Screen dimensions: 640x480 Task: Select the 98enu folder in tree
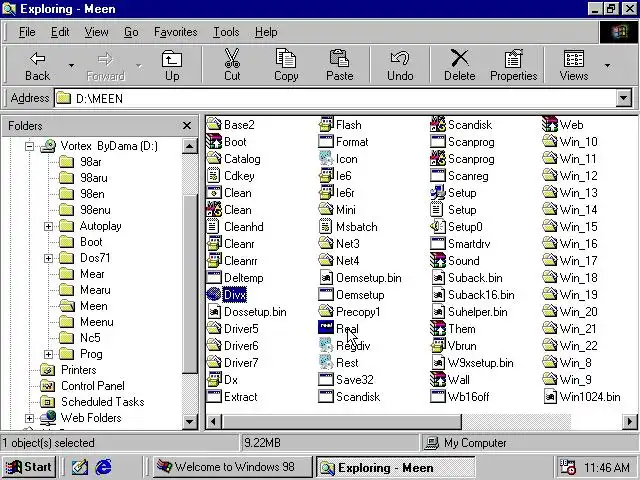coord(84,210)
